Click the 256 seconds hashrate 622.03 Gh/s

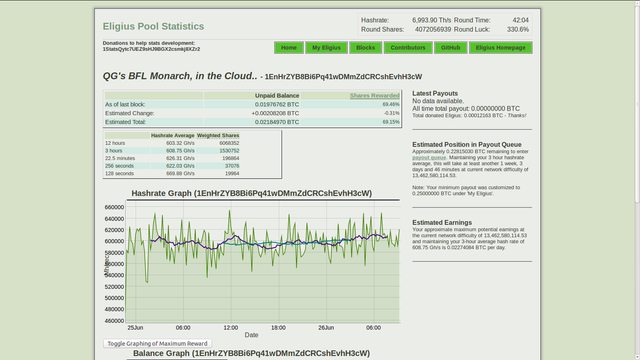pos(180,166)
